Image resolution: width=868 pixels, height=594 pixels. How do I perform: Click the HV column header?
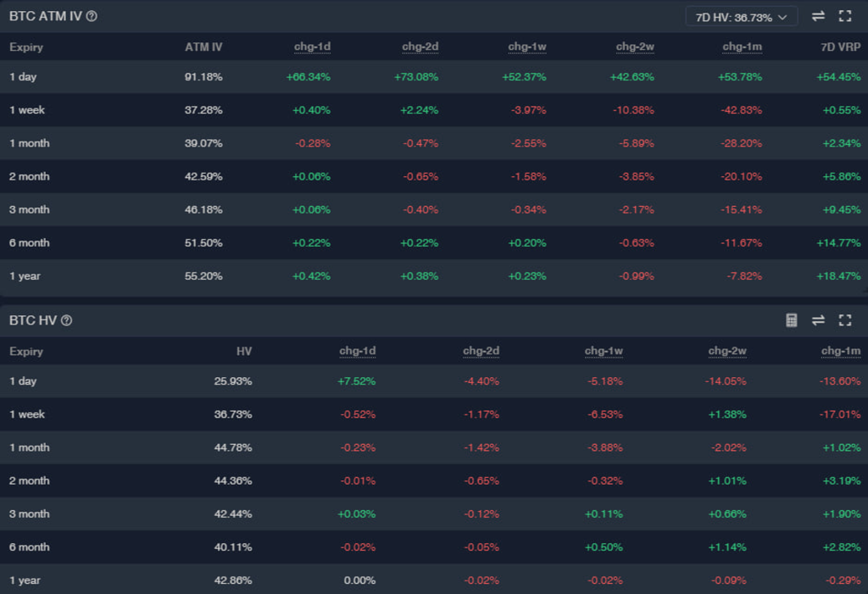coord(243,352)
